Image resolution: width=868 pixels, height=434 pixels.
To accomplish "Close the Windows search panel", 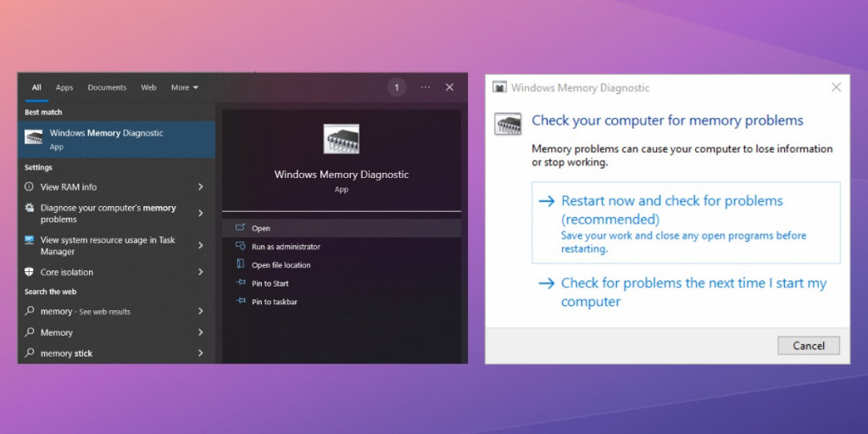I will (x=449, y=87).
